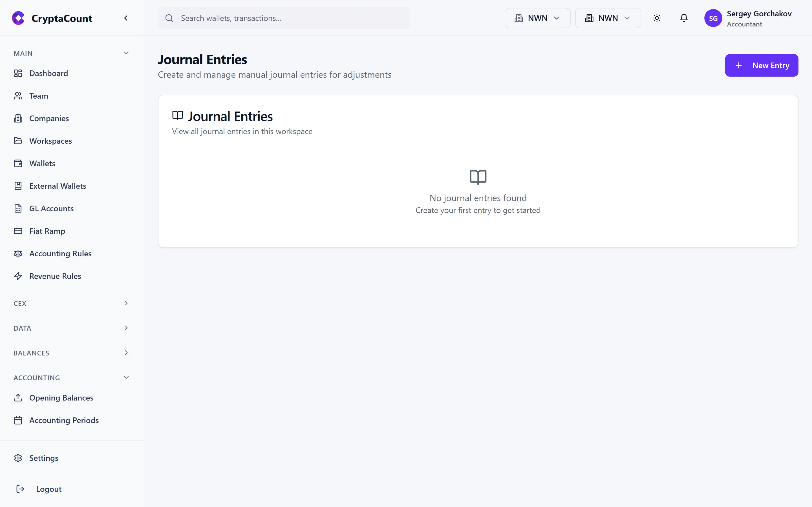Toggle light/dark theme with the sun icon
The width and height of the screenshot is (812, 507).
[x=657, y=18]
